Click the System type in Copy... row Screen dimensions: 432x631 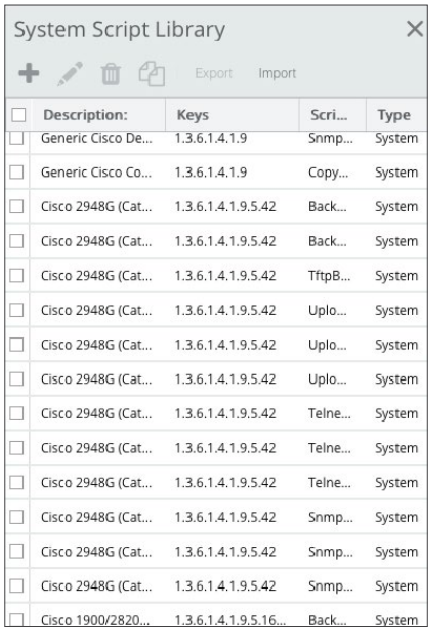[x=397, y=172]
